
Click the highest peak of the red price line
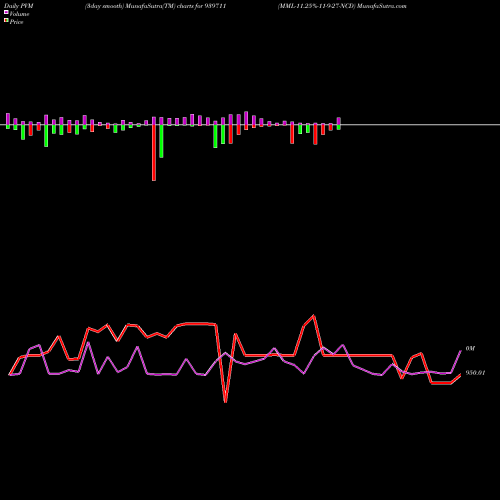click(314, 316)
